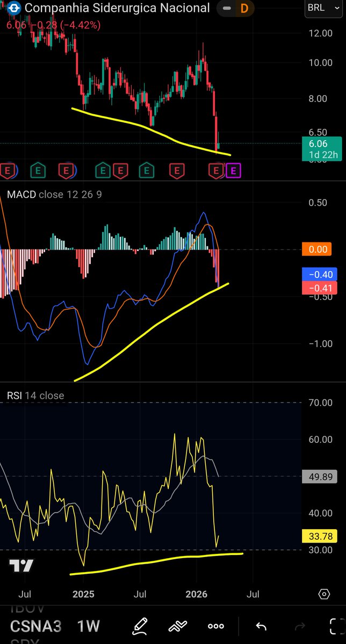Tap Companhia Siderurgica Nacional title
Image resolution: width=346 pixels, height=644 pixels.
point(118,8)
